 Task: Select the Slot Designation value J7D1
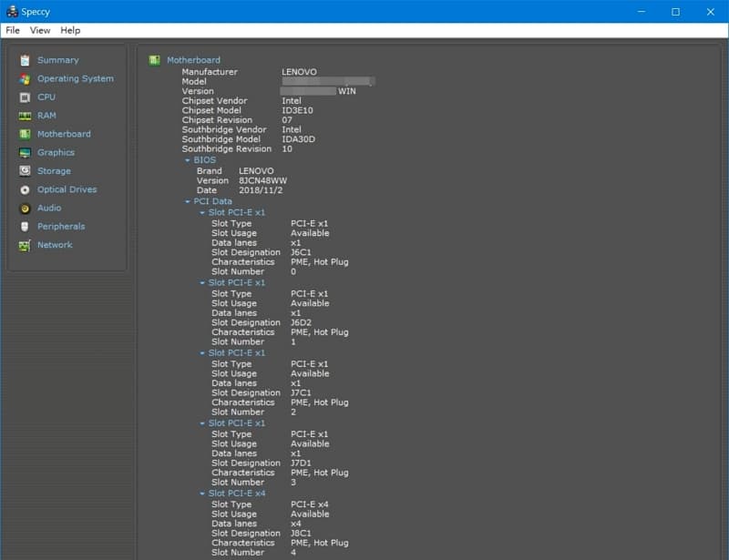[x=301, y=463]
